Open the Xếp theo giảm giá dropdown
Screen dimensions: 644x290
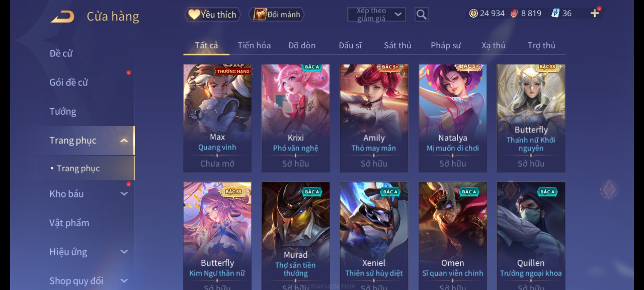pos(376,15)
